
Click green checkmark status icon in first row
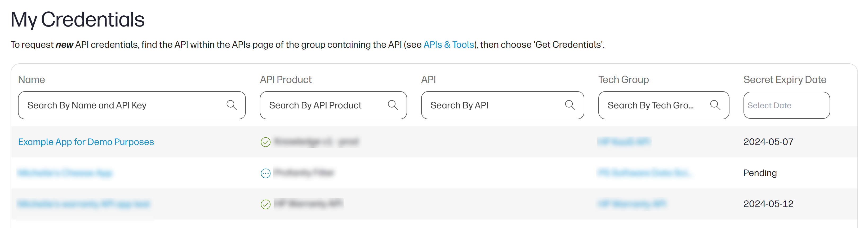click(x=265, y=142)
